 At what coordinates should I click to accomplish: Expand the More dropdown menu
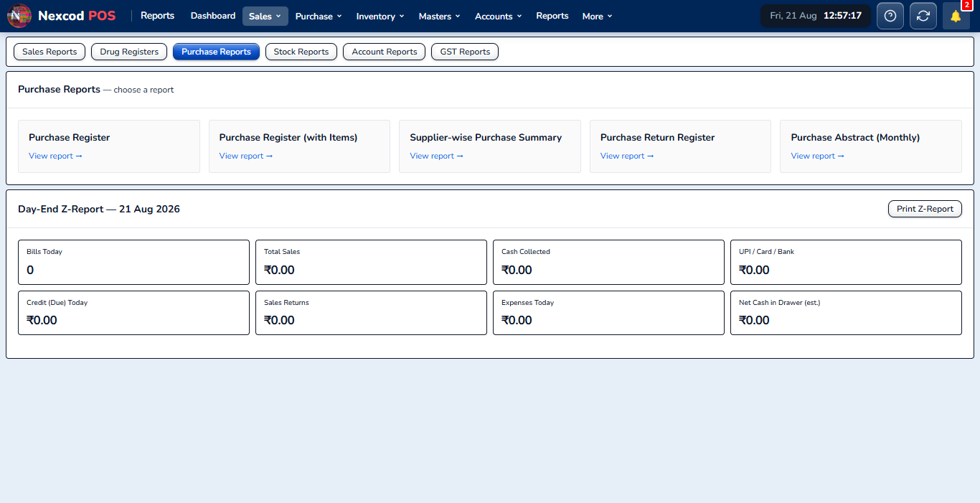tap(598, 16)
